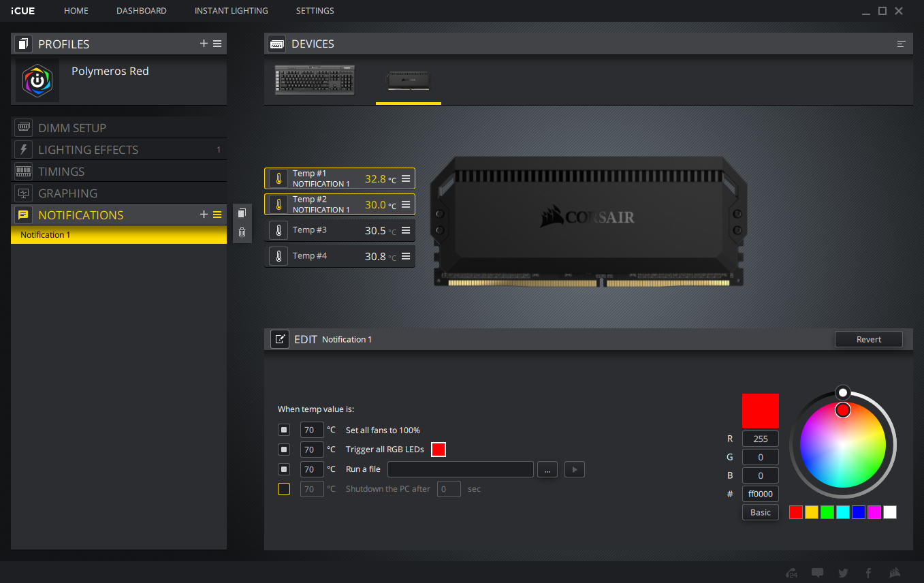The height and width of the screenshot is (583, 924).
Task: Pick the red preset color swatch
Action: click(795, 512)
